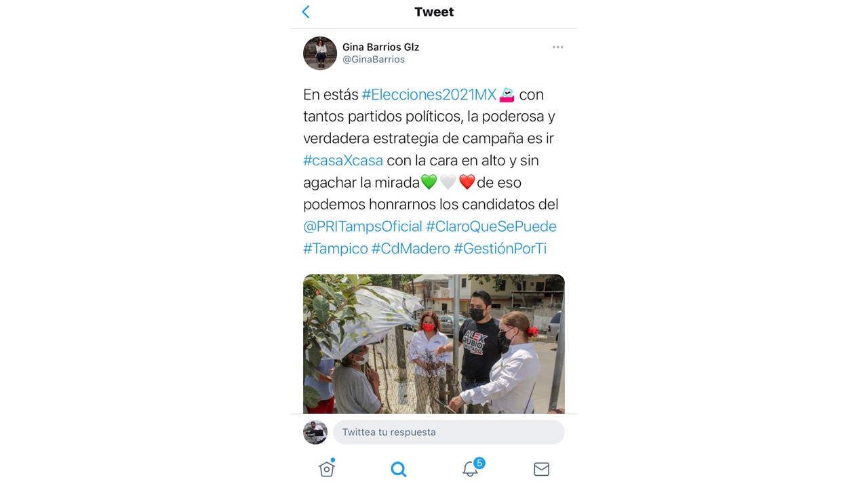This screenshot has height=488, width=868.
Task: Open the attached campaign photo
Action: (x=434, y=344)
